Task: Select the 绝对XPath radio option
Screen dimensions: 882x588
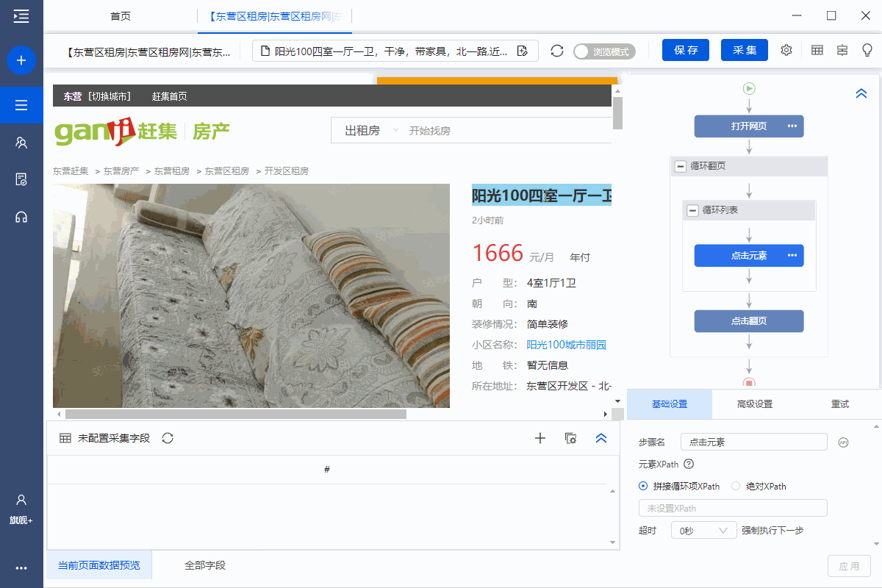Action: click(736, 486)
